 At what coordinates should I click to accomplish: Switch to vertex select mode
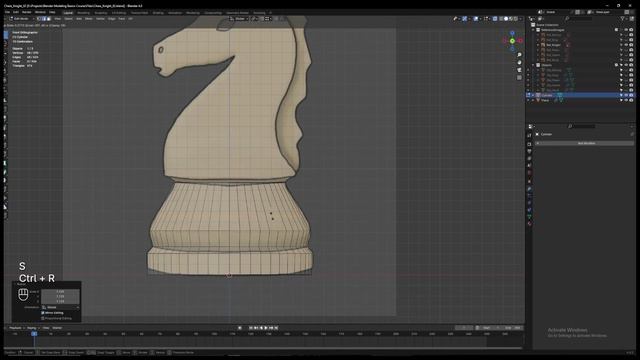tap(39, 19)
